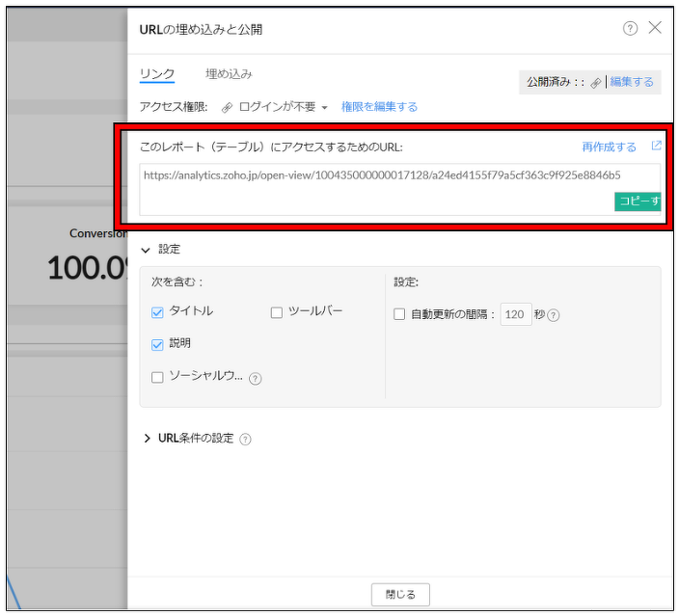Uncheck the タイトル checkbox

pyautogui.click(x=158, y=312)
